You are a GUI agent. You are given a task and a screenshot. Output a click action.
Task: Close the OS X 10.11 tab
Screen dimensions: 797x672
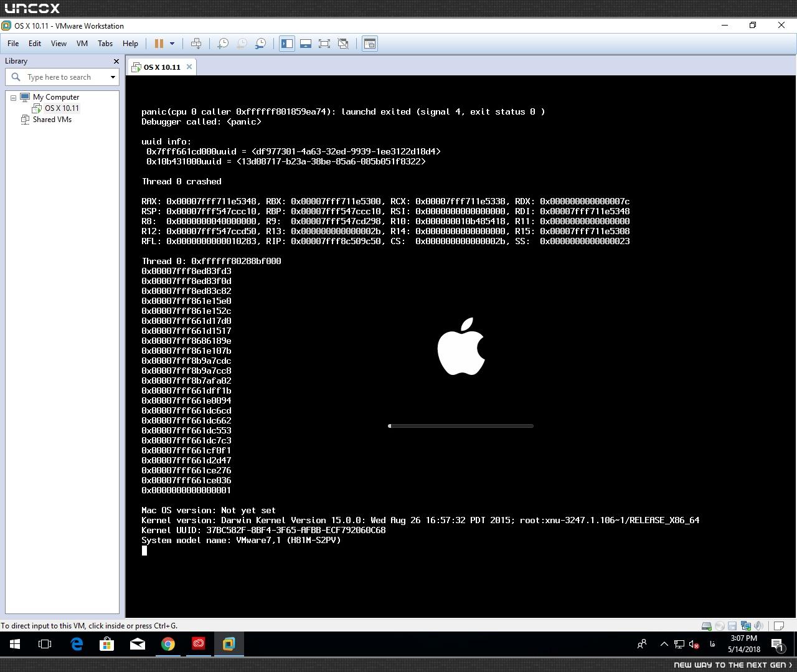point(189,67)
